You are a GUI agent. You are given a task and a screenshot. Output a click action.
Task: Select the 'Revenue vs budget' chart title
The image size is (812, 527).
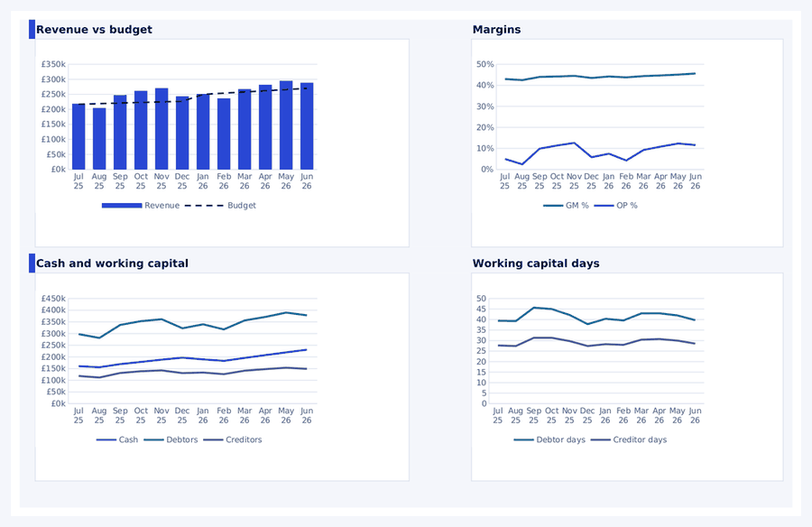[94, 30]
